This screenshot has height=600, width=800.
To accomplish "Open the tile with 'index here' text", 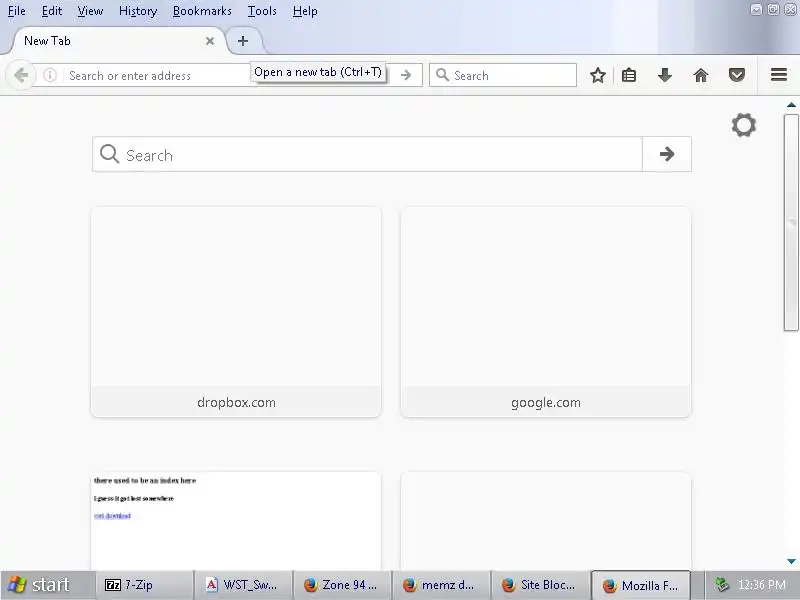I will click(x=236, y=521).
